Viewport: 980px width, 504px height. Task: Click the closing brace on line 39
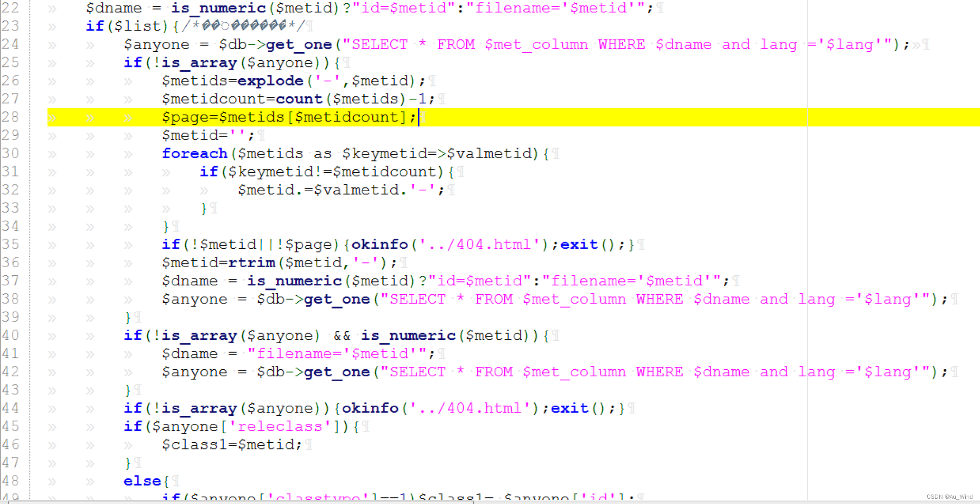[128, 317]
